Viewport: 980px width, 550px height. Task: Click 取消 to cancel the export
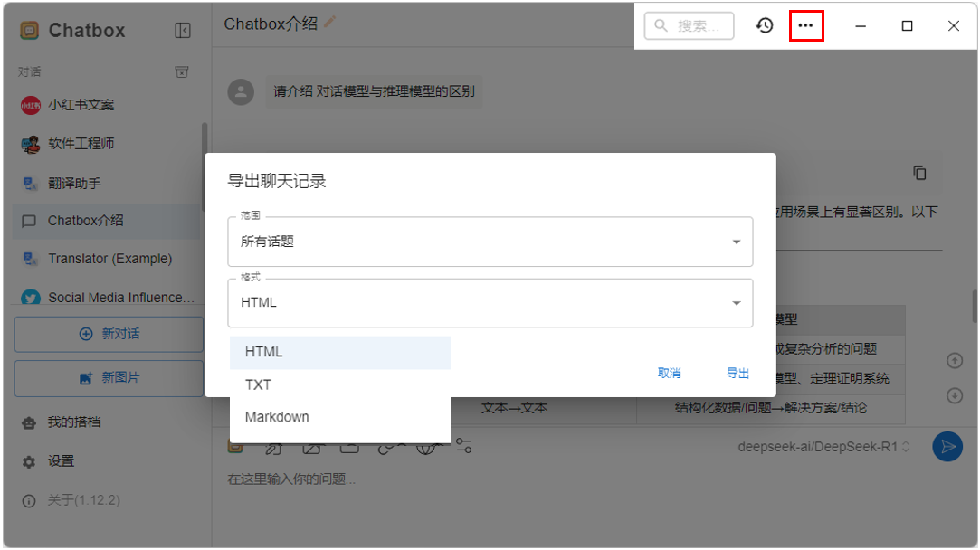tap(670, 373)
